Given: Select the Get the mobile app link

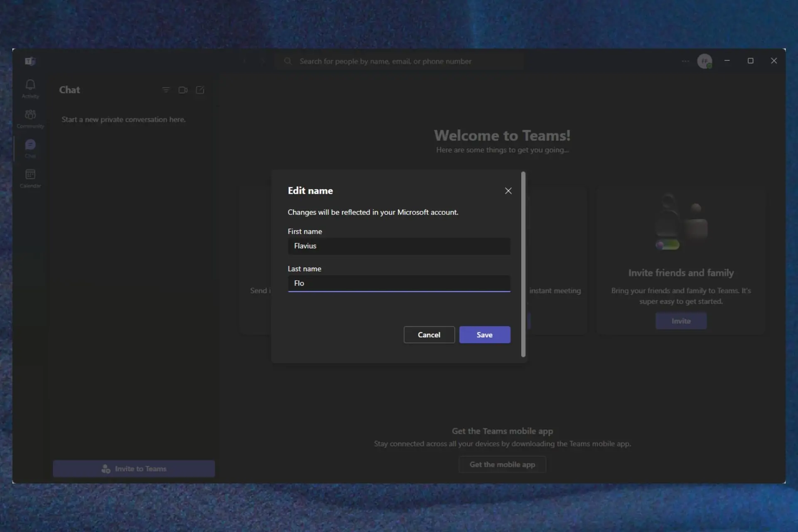Looking at the screenshot, I should [x=502, y=464].
